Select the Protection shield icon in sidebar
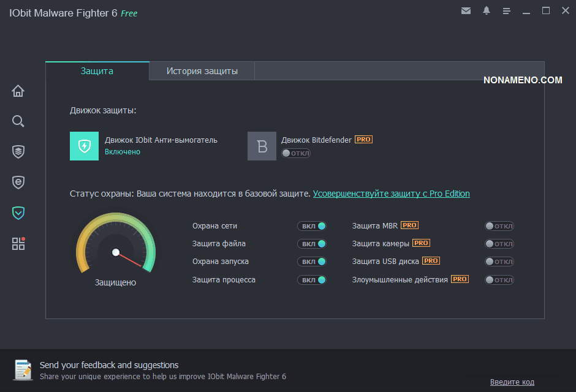The image size is (576, 392). [18, 213]
